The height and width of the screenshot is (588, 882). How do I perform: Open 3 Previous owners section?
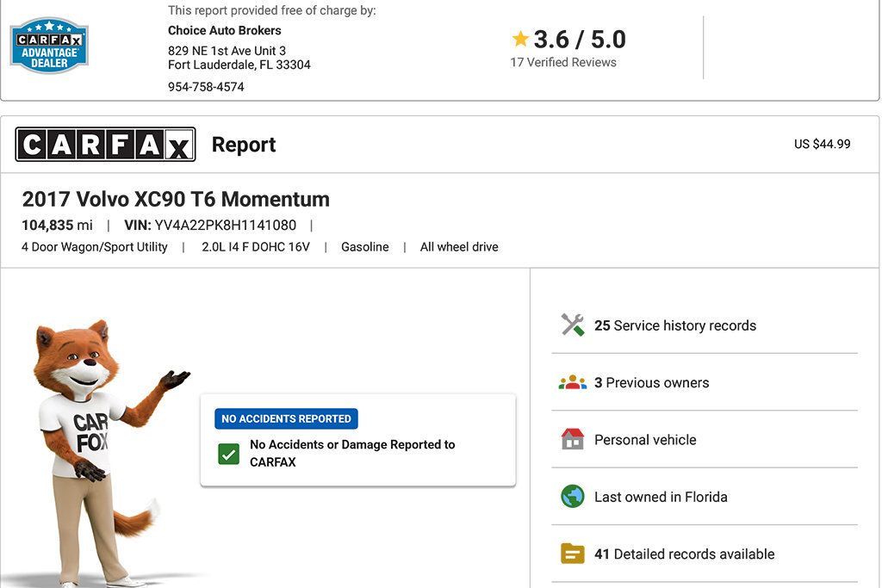click(651, 382)
